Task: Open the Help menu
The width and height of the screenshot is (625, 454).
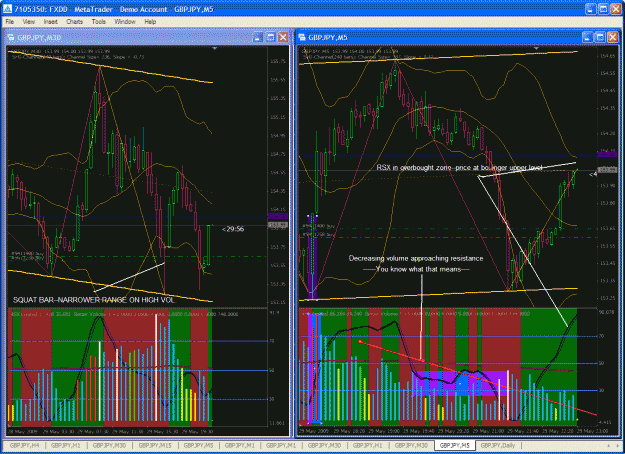Action: [x=150, y=22]
